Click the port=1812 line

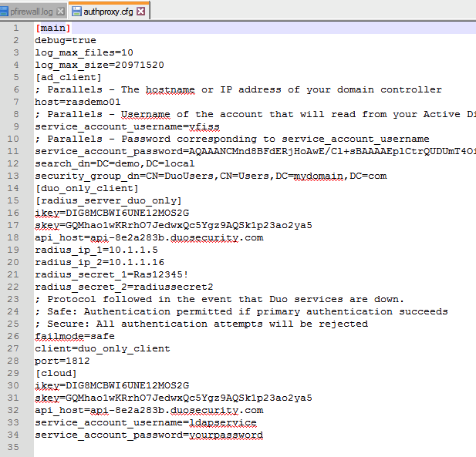pos(62,361)
